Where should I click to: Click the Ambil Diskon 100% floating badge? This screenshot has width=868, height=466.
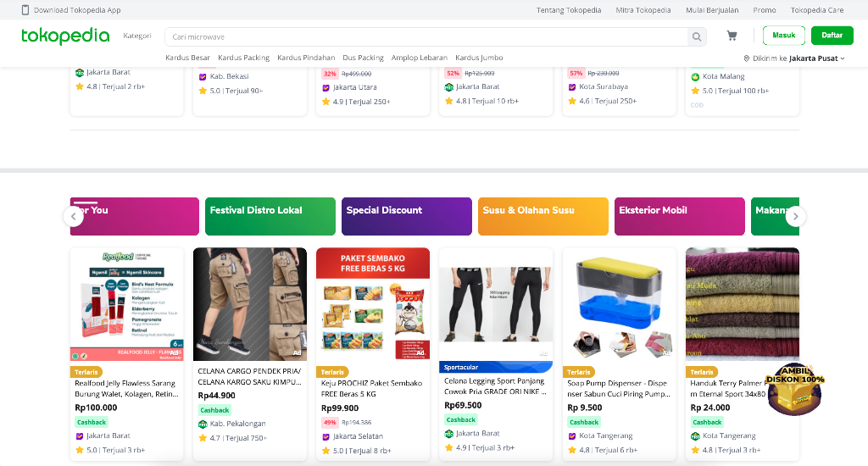coord(795,389)
